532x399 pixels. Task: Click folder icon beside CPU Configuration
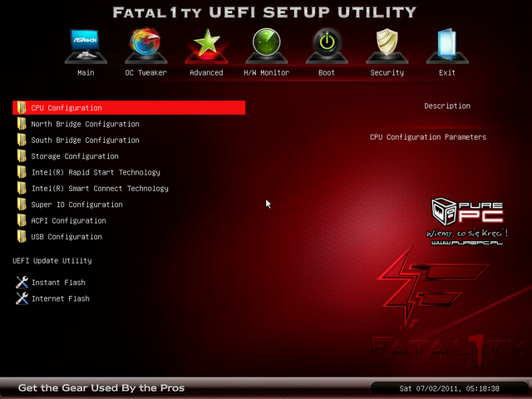tap(22, 107)
